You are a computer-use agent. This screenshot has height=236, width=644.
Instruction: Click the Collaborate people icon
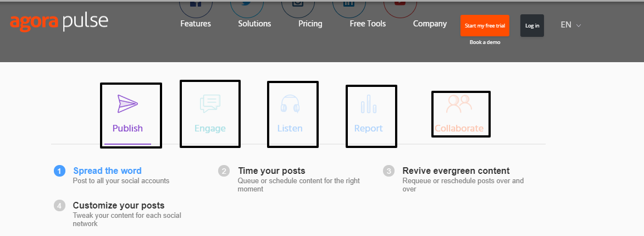[459, 104]
